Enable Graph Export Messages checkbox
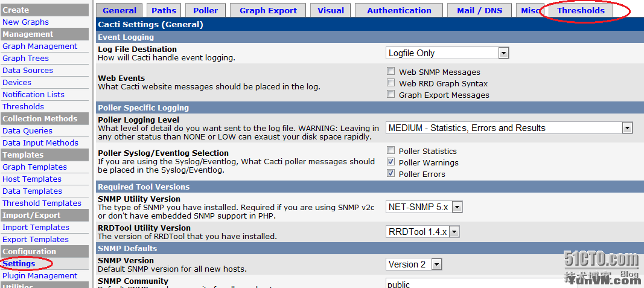Viewport: 644px width, 288px height. [x=391, y=95]
